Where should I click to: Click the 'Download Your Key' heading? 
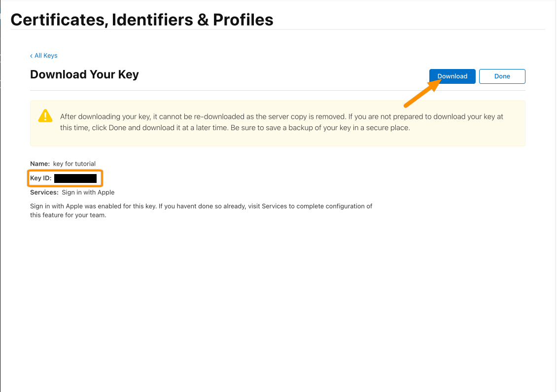85,74
